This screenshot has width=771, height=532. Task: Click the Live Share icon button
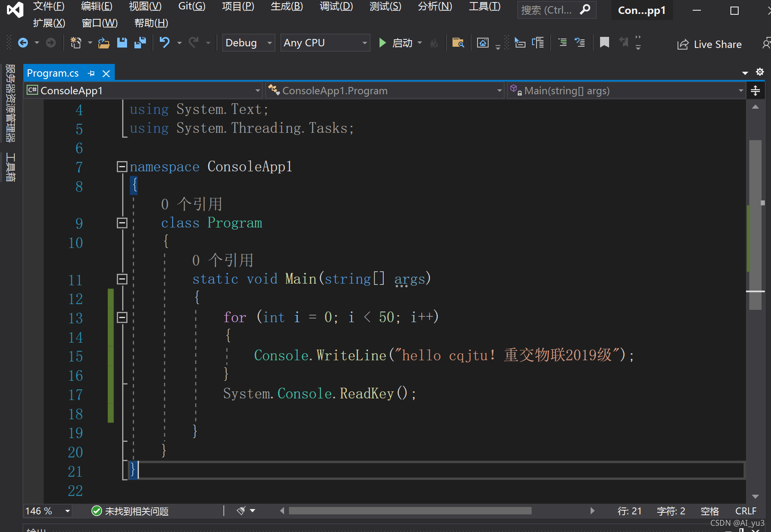tap(710, 44)
